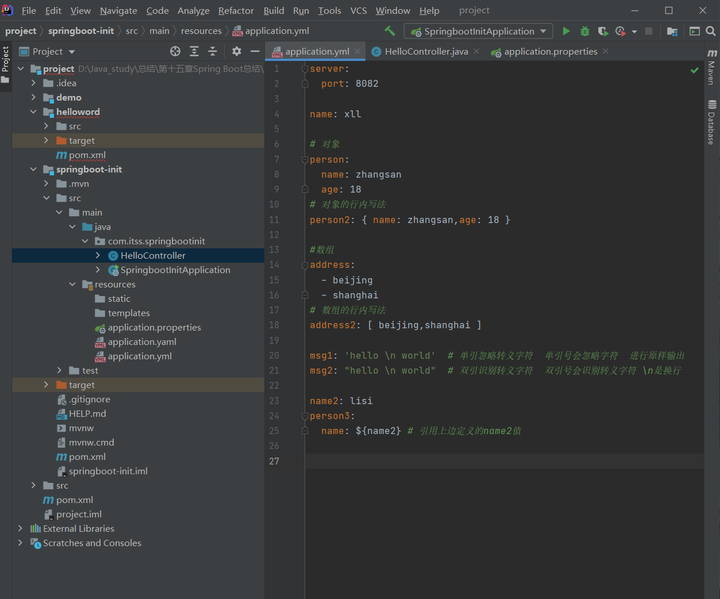Click the locate-current-file target icon in Project panel
This screenshot has width=720, height=599.
[x=175, y=51]
